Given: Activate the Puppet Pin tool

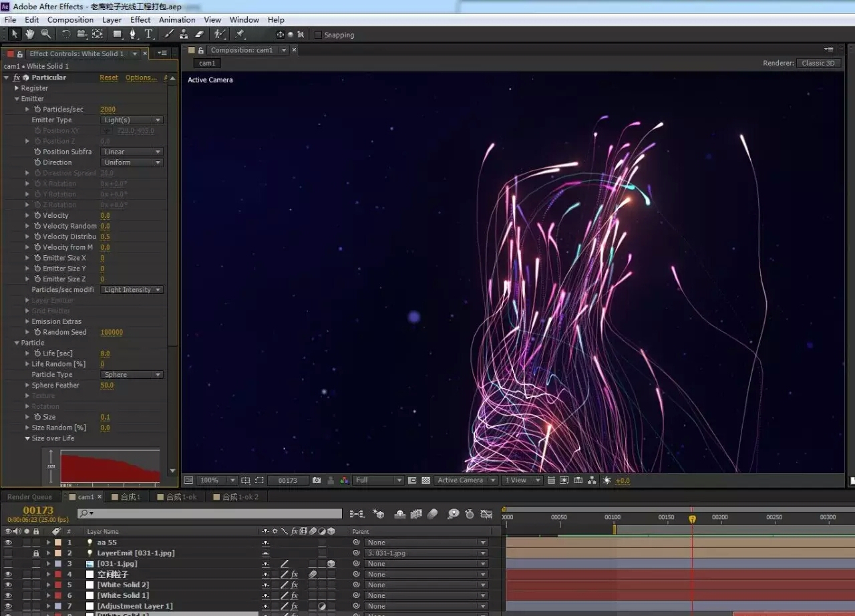Looking at the screenshot, I should (240, 34).
